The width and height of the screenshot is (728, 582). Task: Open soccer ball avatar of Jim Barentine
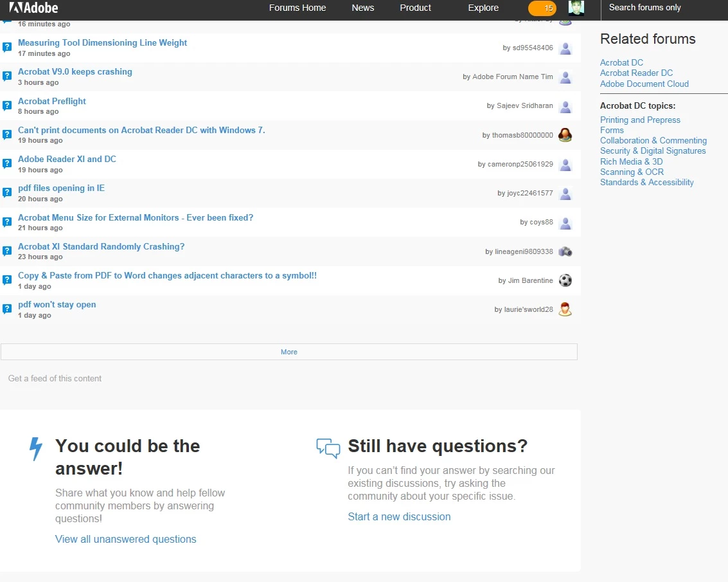(x=565, y=280)
